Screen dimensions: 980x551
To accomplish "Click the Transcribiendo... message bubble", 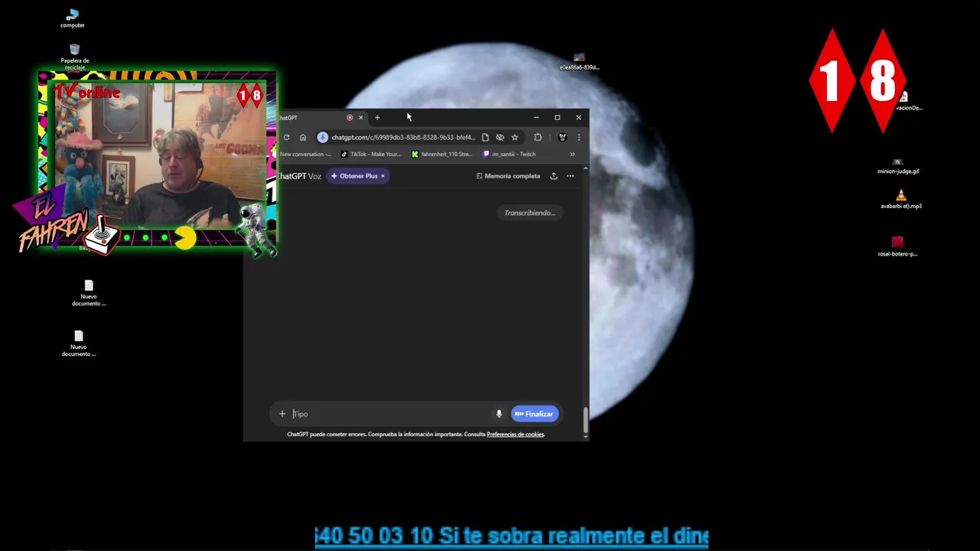I will (x=530, y=213).
